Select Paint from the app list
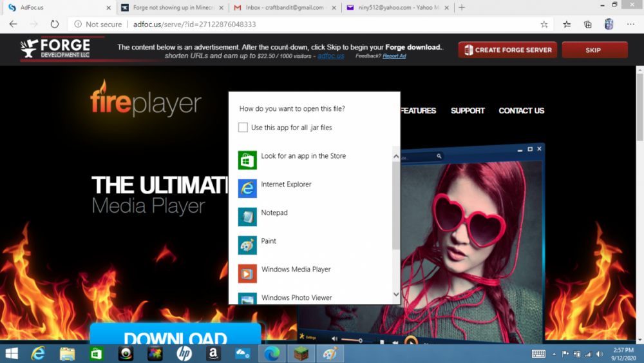Image resolution: width=644 pixels, height=363 pixels. pyautogui.click(x=269, y=242)
